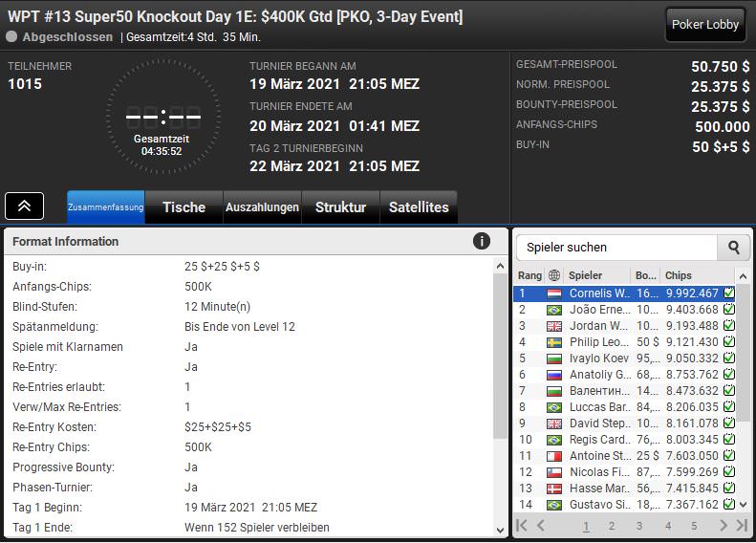Open page 3 of player list

pyautogui.click(x=638, y=526)
